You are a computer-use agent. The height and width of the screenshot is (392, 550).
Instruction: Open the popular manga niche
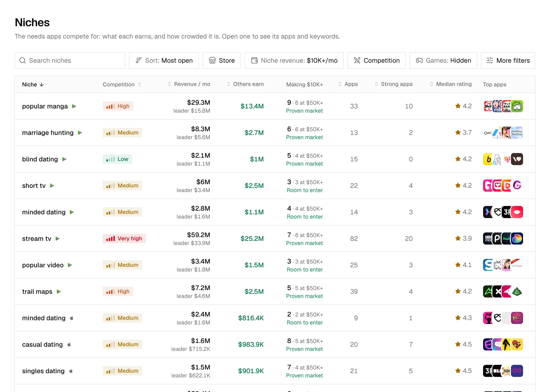click(45, 106)
